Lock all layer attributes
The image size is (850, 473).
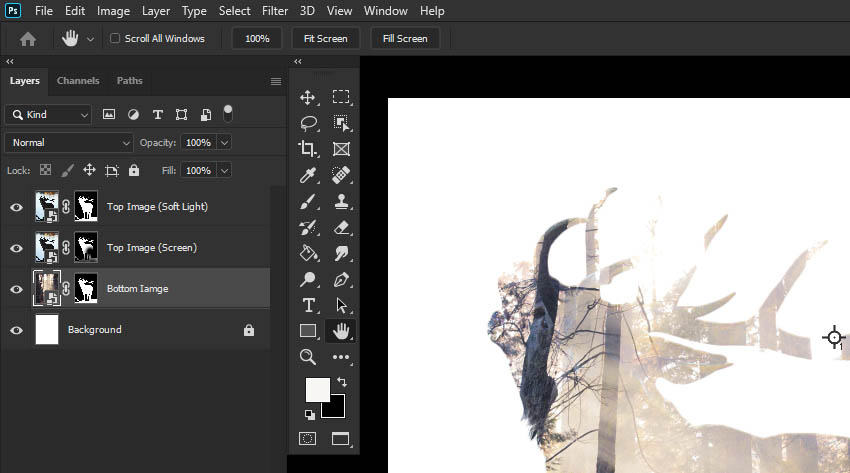134,170
